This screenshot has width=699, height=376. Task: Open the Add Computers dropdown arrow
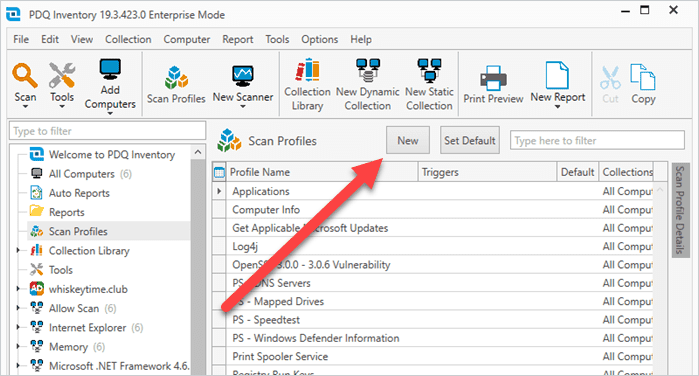[110, 113]
